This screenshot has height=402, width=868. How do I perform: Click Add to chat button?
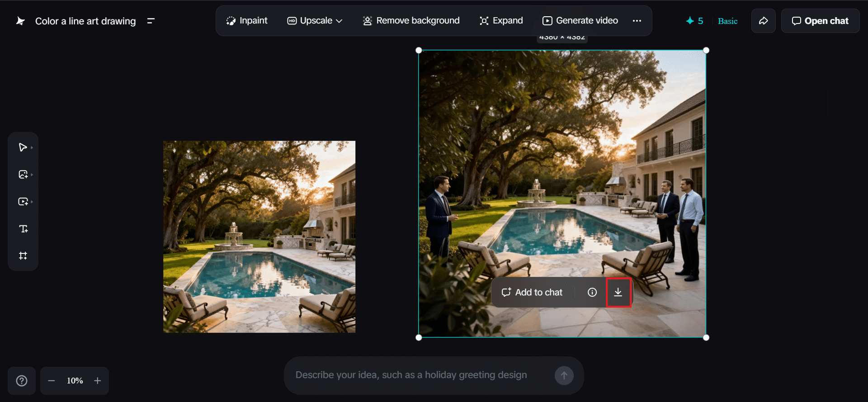point(532,292)
